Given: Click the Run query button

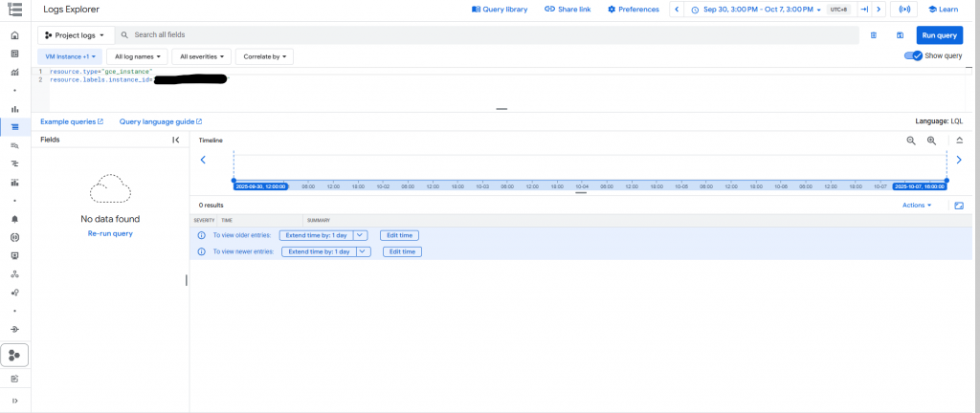Looking at the screenshot, I should click(940, 35).
